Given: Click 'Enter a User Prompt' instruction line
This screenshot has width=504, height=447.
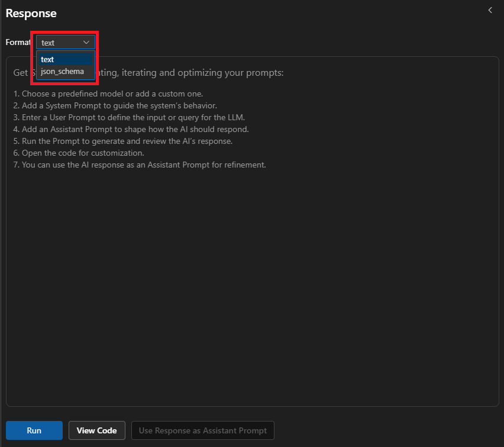Looking at the screenshot, I should click(x=129, y=117).
